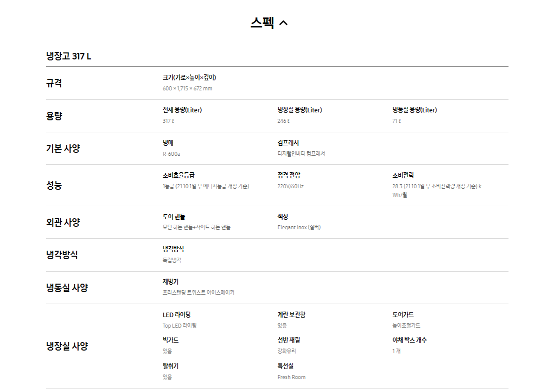Click the 디지털인버터 컴프레서 text

pos(301,154)
